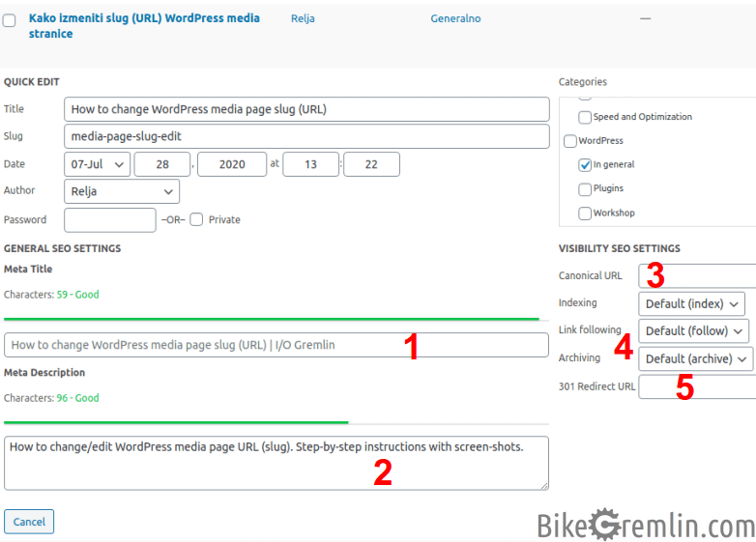Click into the 301 Redirect URL field
This screenshot has height=542, width=756.
click(697, 386)
